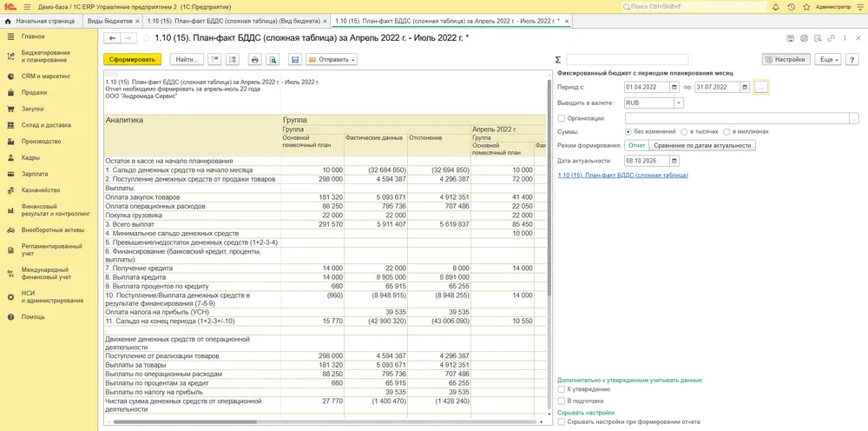868x431 pixels.
Task: Open Бюджетирование и планирование section
Action: click(47, 56)
